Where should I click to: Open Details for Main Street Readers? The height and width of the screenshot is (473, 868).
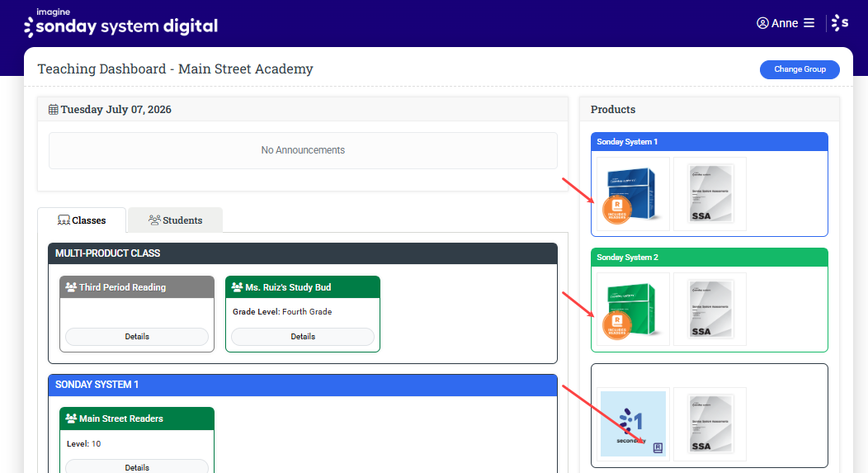(x=137, y=466)
